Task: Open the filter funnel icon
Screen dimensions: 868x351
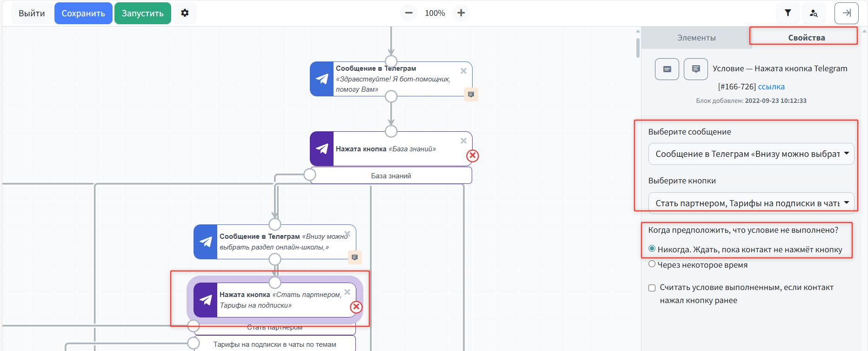Action: [x=788, y=13]
